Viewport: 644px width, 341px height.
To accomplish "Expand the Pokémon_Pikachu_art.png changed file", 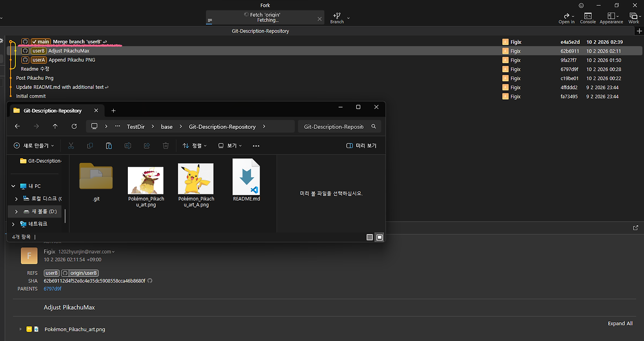I will 21,329.
